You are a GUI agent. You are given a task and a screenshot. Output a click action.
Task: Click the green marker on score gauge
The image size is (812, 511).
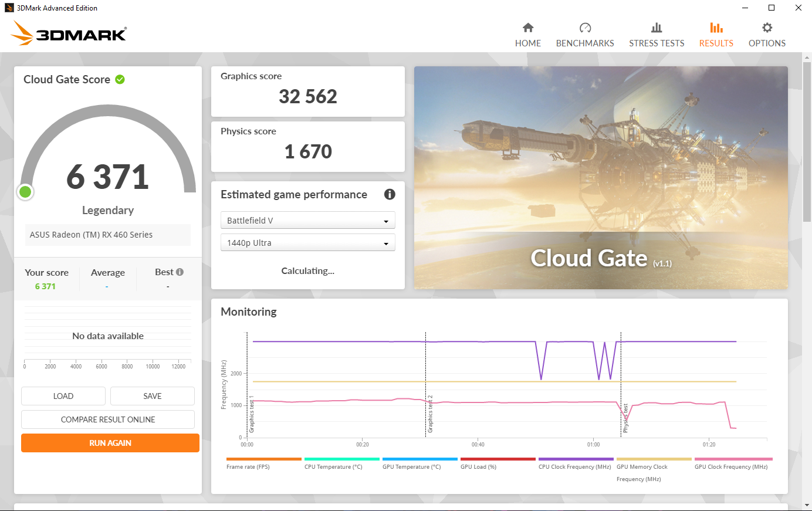click(25, 192)
